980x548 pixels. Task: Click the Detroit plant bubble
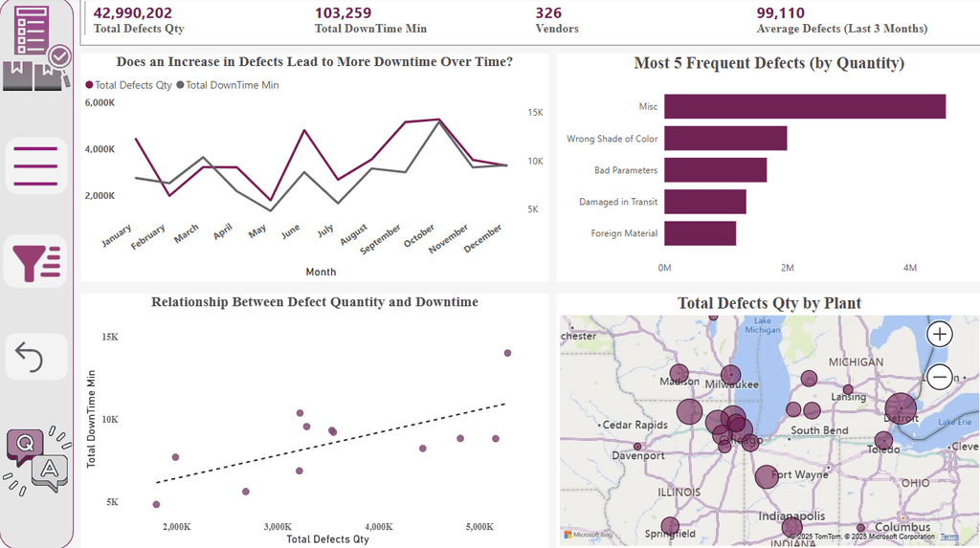point(901,408)
